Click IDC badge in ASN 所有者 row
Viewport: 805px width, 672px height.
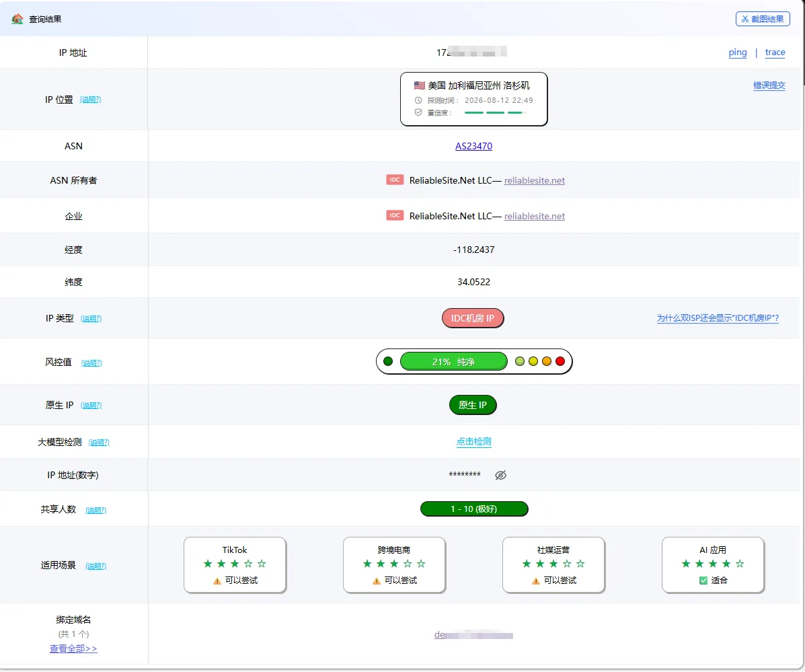395,180
